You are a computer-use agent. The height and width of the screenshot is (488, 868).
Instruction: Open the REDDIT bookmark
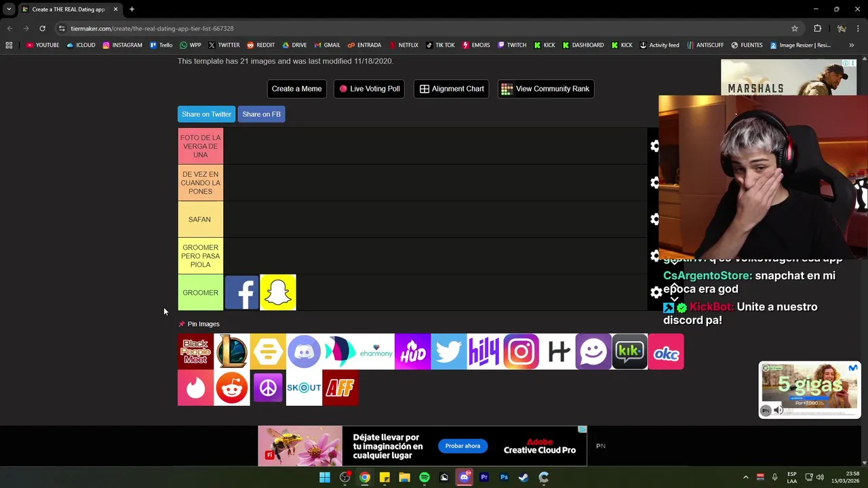click(260, 45)
